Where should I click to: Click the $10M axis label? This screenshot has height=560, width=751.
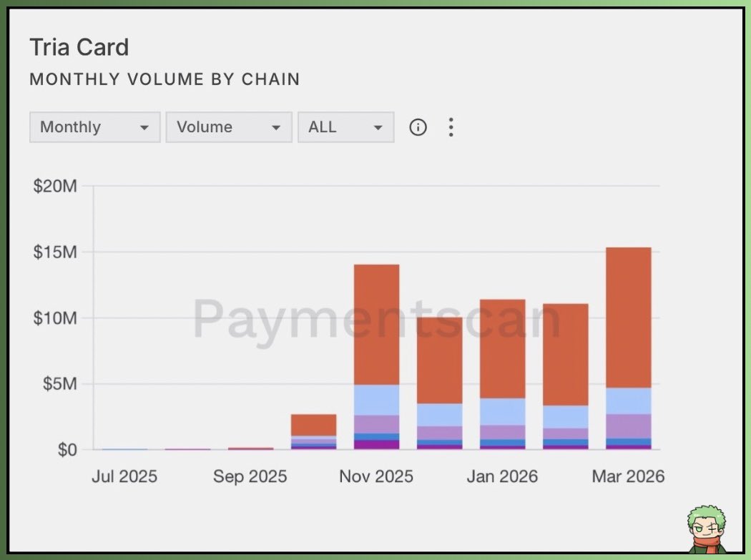click(55, 318)
